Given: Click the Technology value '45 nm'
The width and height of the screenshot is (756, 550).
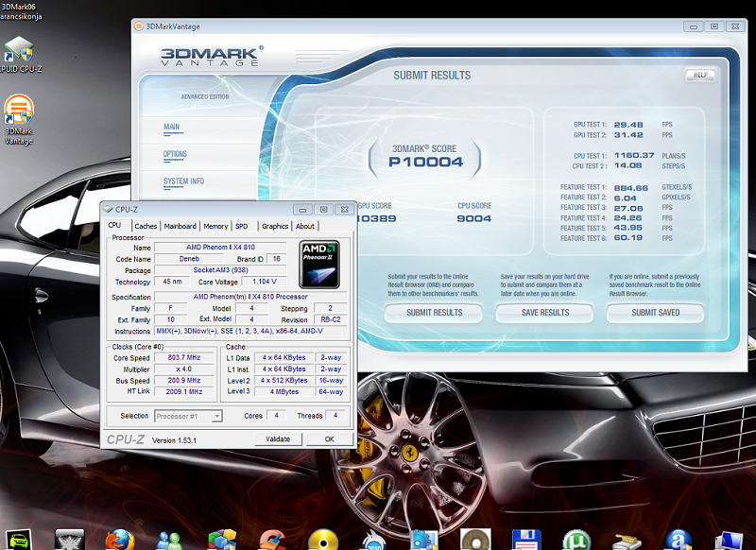Looking at the screenshot, I should pyautogui.click(x=173, y=282).
